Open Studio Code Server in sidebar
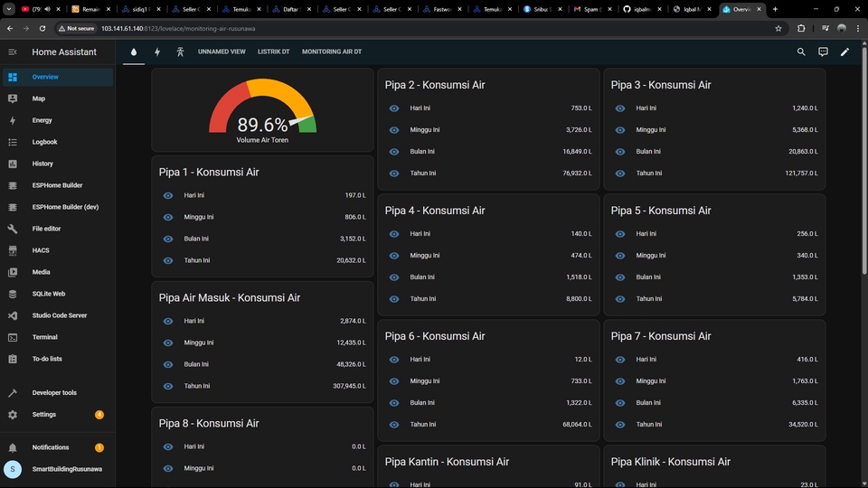This screenshot has width=868, height=488. click(59, 315)
